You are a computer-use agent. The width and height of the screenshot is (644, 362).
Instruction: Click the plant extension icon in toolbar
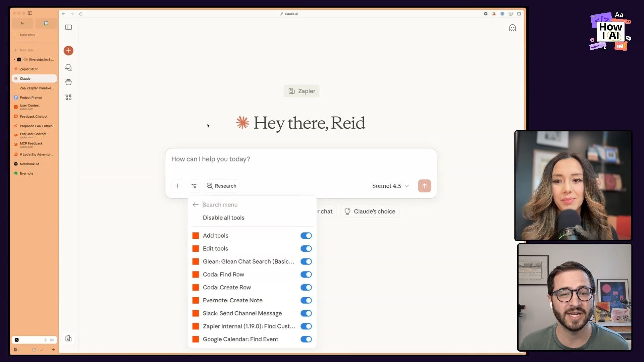click(x=494, y=14)
